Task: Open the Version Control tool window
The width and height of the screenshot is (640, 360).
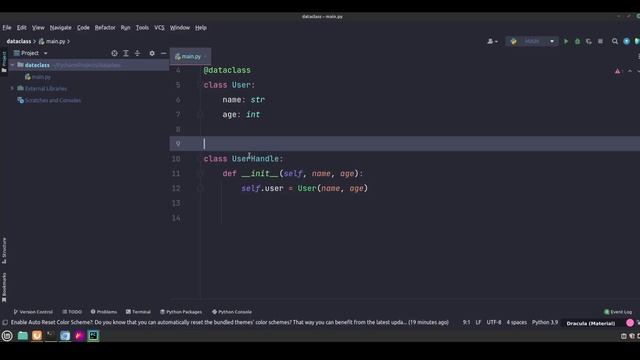Action: tap(33, 312)
